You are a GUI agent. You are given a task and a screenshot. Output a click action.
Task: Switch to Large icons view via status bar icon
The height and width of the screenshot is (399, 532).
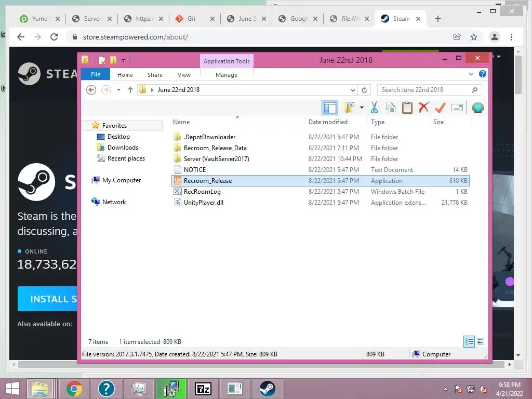(x=481, y=341)
